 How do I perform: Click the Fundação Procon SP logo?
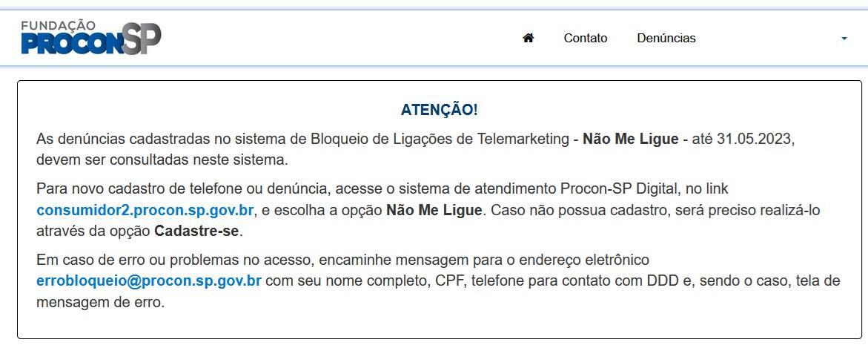(91, 38)
